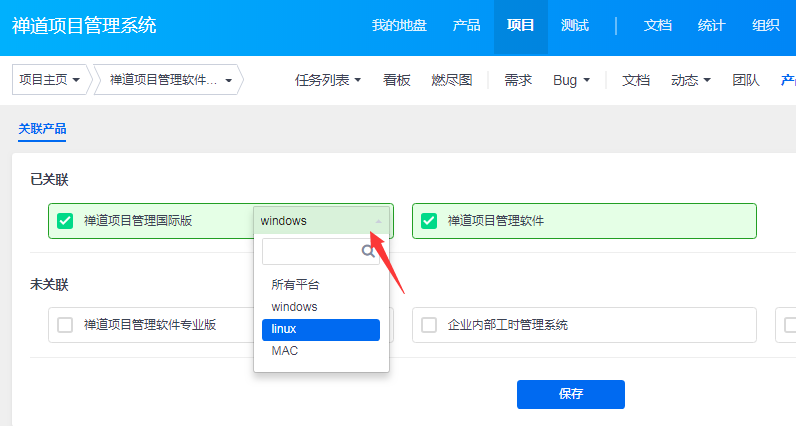The height and width of the screenshot is (426, 796).
Task: Open 项目 in top navigation
Action: click(x=520, y=25)
